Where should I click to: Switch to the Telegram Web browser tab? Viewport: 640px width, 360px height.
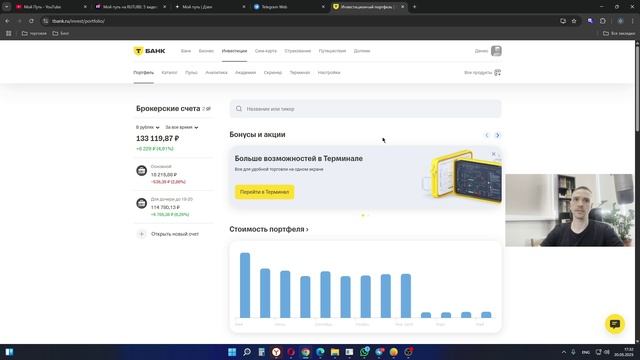coord(289,7)
